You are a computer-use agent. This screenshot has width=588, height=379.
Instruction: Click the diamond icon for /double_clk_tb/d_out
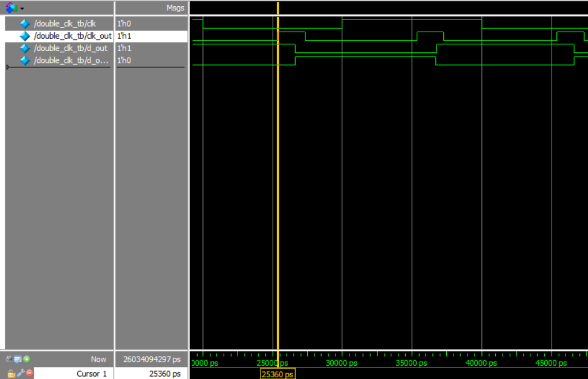click(x=25, y=48)
